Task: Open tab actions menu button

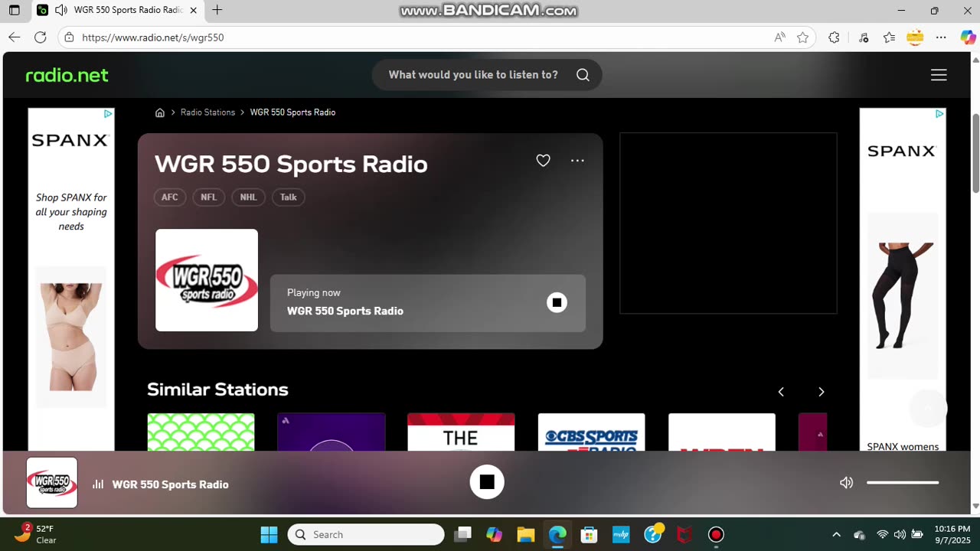Action: 14,11
